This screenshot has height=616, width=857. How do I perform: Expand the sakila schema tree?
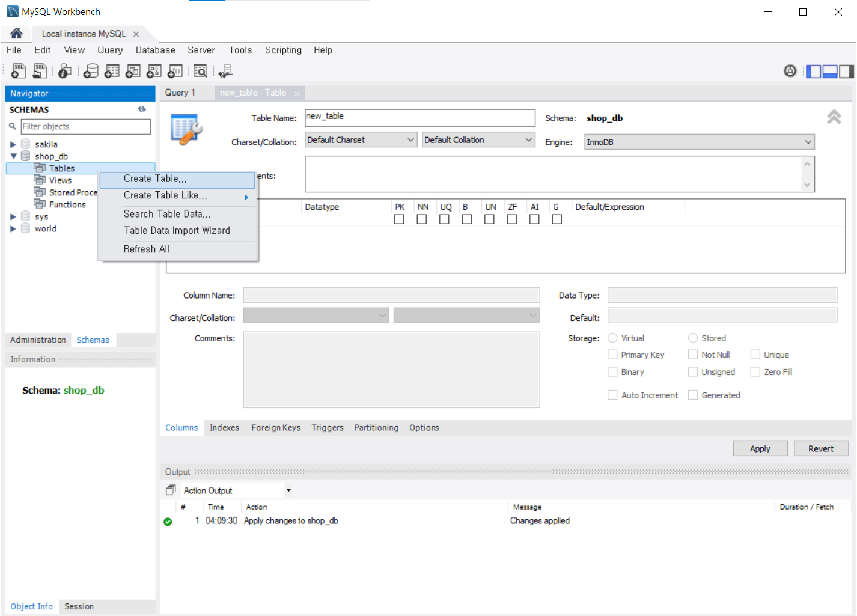13,144
